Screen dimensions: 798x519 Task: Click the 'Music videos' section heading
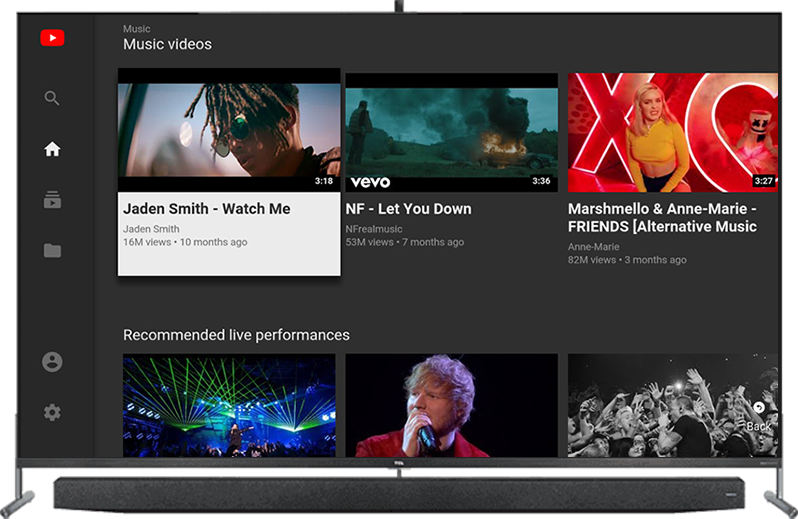coord(167,44)
